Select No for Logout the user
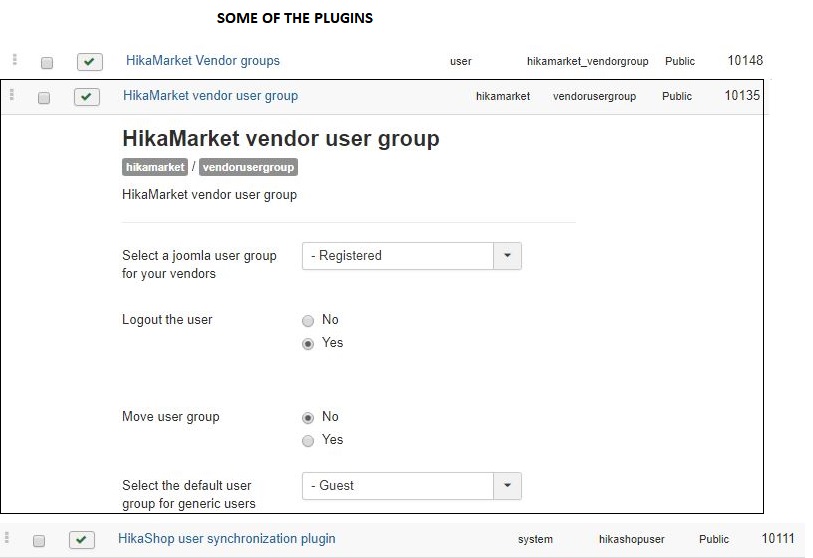 coord(308,321)
